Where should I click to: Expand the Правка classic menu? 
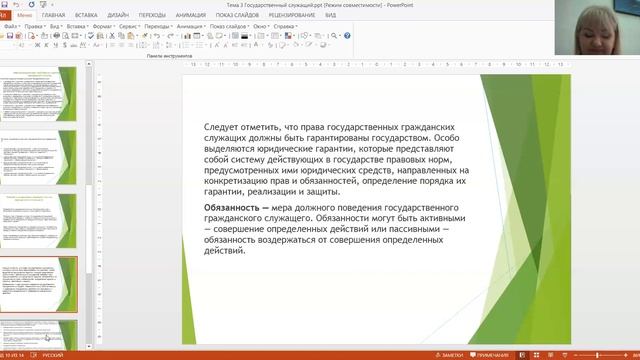(x=34, y=26)
